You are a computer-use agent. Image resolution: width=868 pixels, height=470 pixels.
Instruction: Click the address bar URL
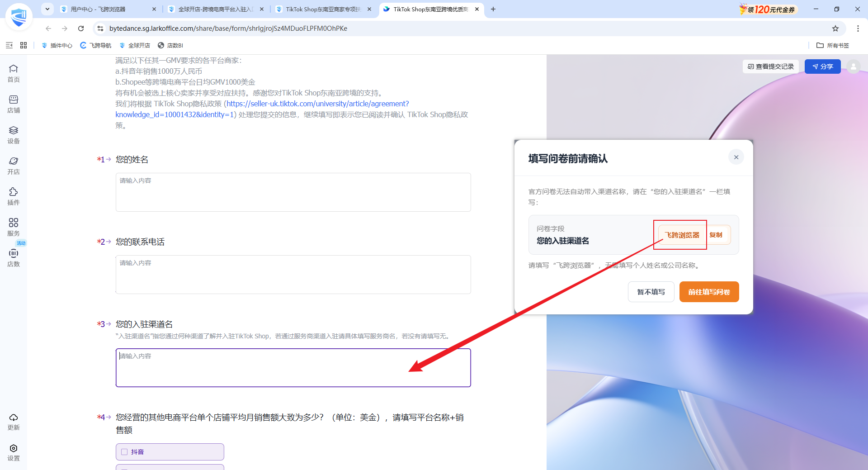tap(228, 28)
